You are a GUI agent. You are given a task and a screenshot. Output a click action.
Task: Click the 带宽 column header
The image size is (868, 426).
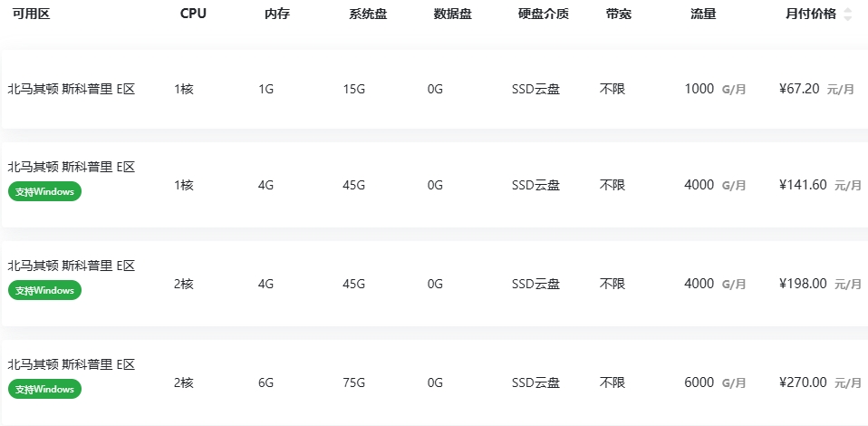pyautogui.click(x=619, y=14)
